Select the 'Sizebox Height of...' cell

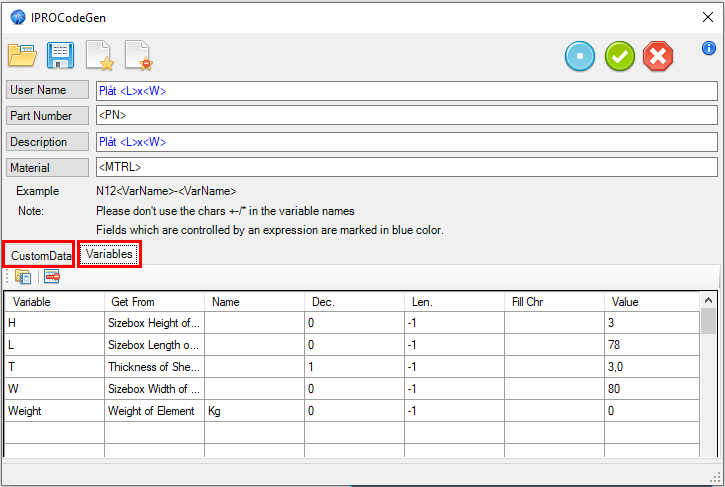tap(154, 322)
